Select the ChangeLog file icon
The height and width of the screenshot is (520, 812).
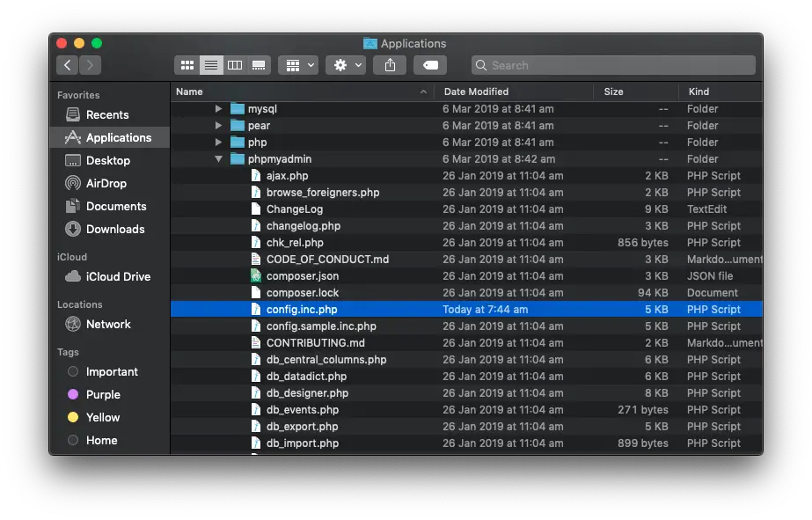[256, 209]
